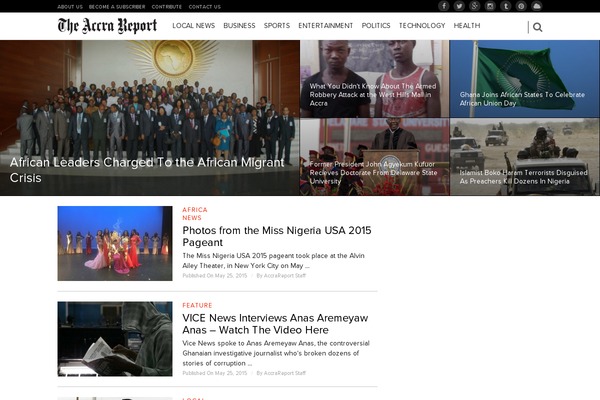
Task: Open the Entertainment menu
Action: click(326, 26)
